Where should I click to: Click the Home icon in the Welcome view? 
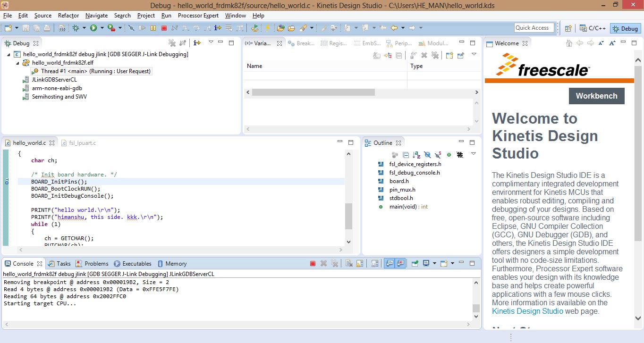tap(569, 43)
